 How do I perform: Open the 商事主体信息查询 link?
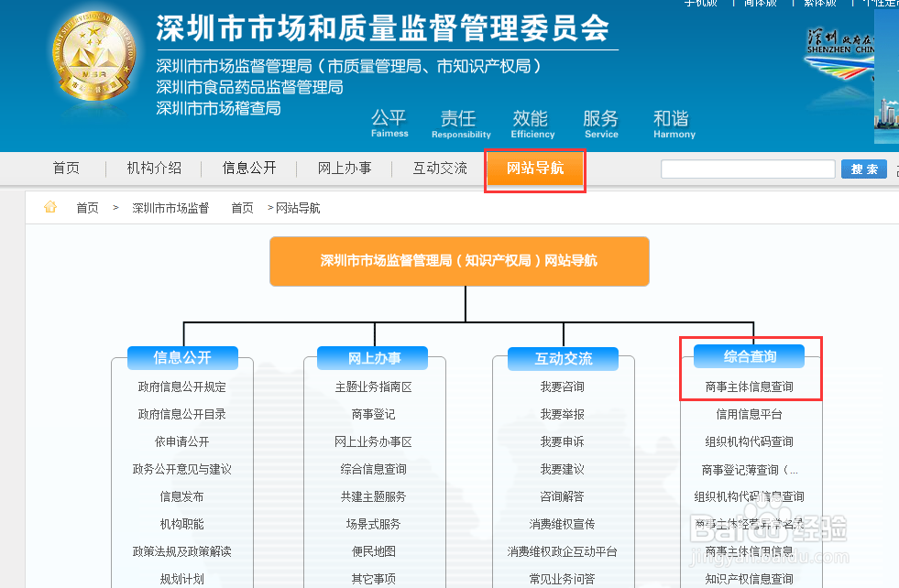pyautogui.click(x=751, y=387)
